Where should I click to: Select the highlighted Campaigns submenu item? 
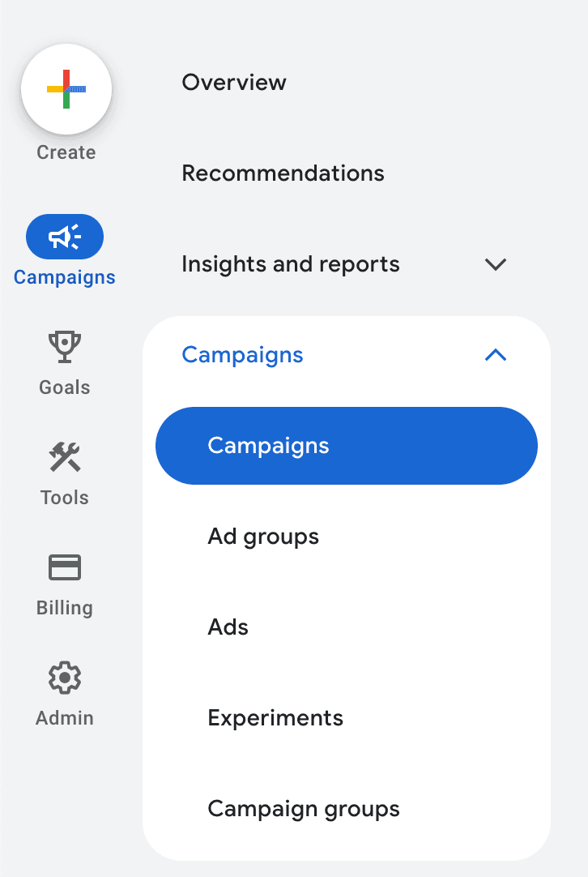pos(268,446)
